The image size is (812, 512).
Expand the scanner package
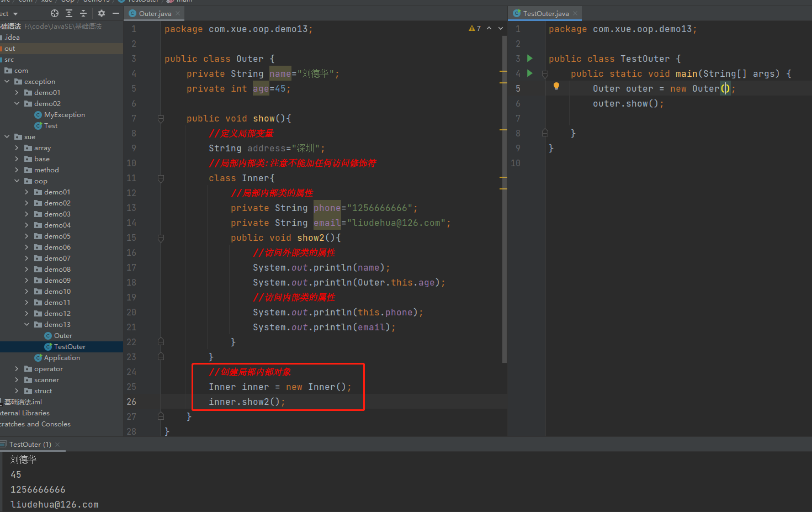point(17,380)
